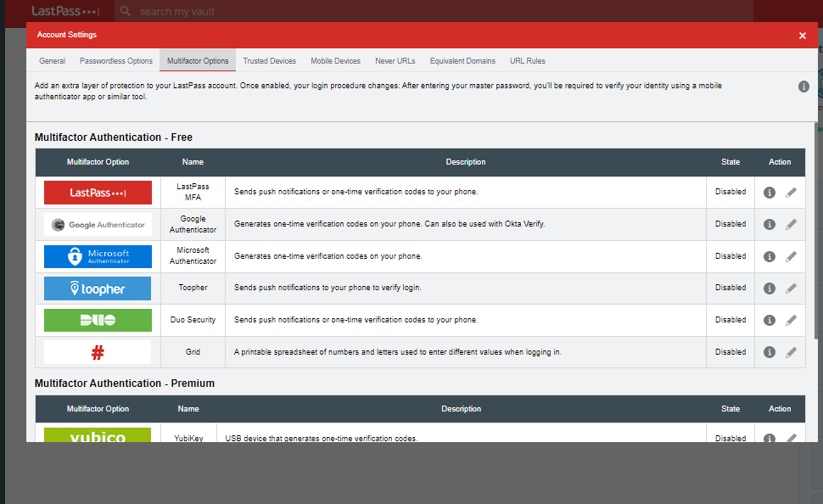Click Disabled state of Duo Security
The width and height of the screenshot is (823, 504).
[731, 320]
